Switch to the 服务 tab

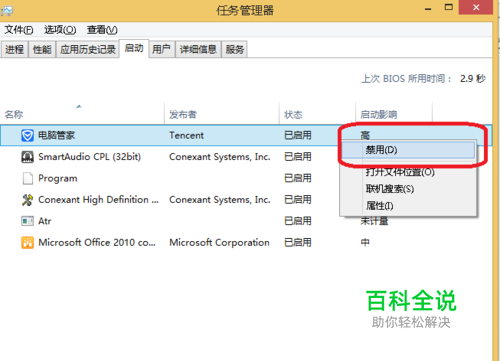[x=235, y=50]
